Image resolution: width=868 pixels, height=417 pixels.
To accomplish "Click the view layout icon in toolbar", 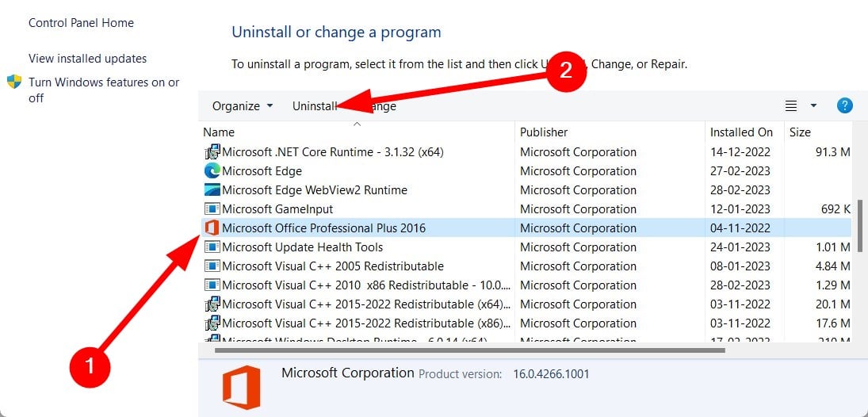I will [x=791, y=105].
